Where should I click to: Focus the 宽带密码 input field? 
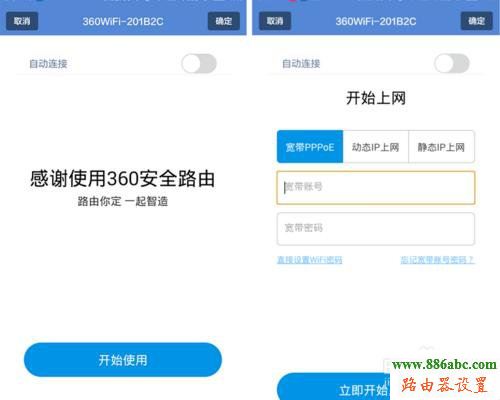coord(376,229)
